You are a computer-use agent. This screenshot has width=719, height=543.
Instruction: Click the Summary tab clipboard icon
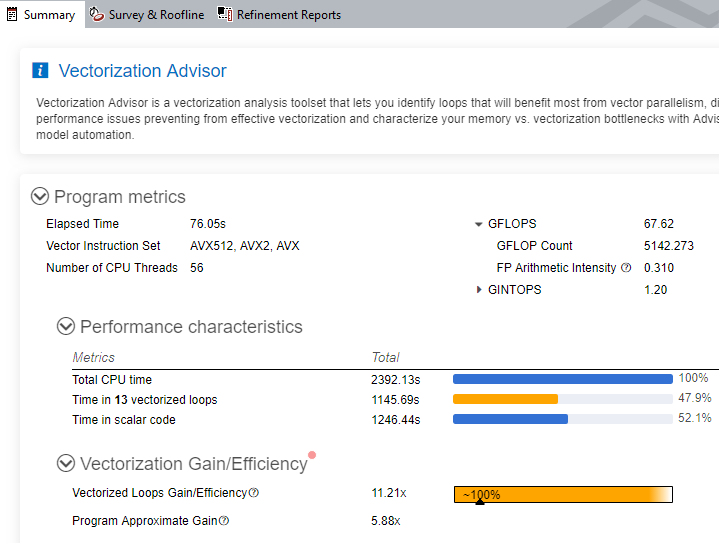(12, 14)
